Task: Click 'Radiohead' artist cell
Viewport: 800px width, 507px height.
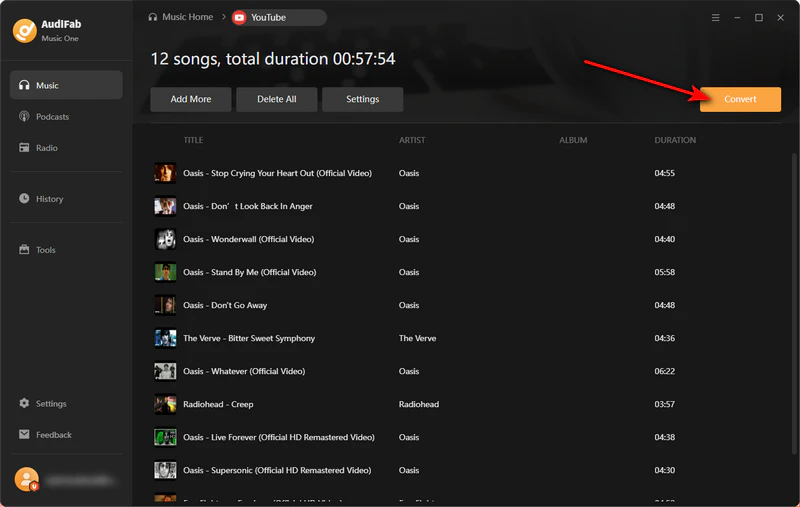Action: (419, 404)
